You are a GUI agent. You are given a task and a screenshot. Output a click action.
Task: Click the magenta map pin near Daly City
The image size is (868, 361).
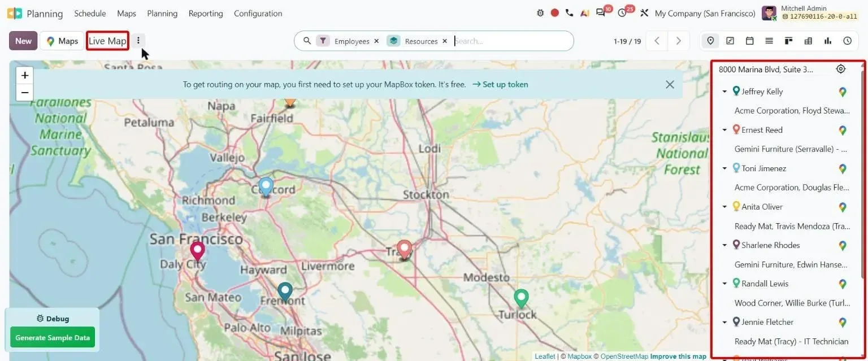click(197, 252)
